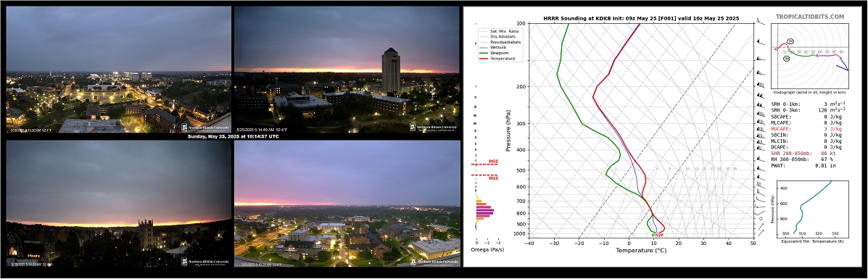The height and width of the screenshot is (279, 868).
Task: Click the 'MLCAPE' value row
Action: [806, 123]
